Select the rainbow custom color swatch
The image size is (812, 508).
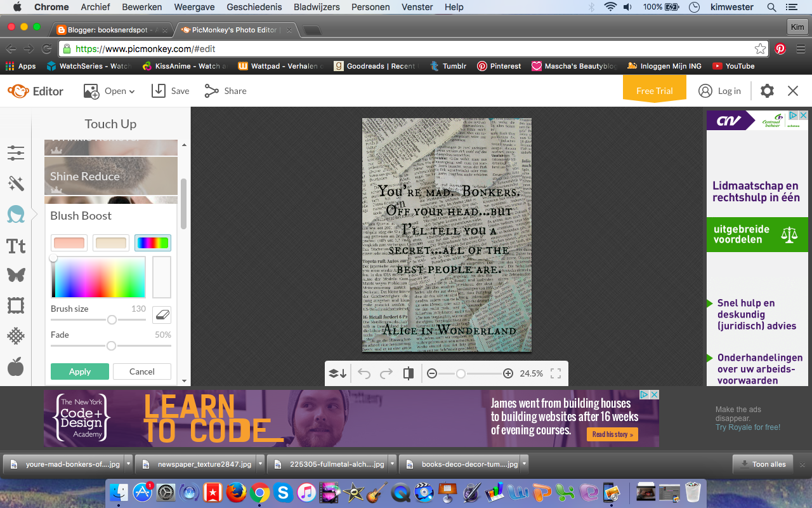pyautogui.click(x=152, y=243)
